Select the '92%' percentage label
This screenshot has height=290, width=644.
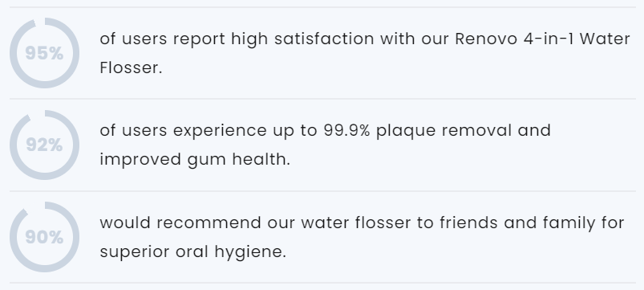point(44,145)
